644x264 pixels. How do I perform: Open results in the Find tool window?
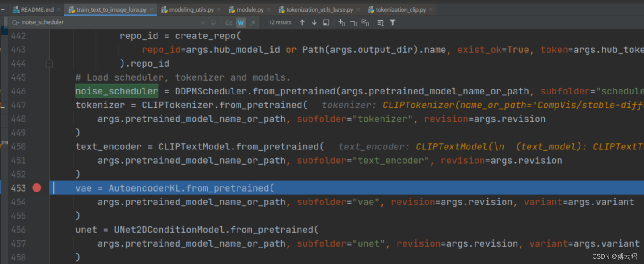pos(326,22)
